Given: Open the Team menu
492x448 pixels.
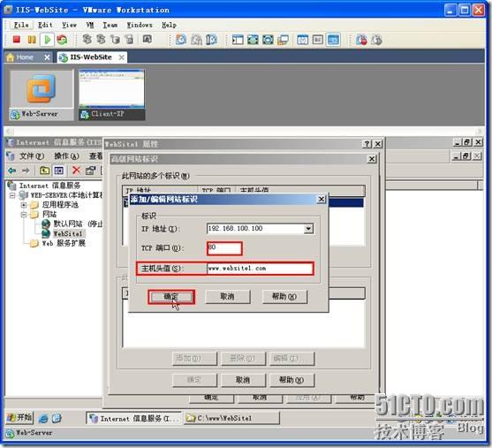Looking at the screenshot, I should [x=110, y=25].
